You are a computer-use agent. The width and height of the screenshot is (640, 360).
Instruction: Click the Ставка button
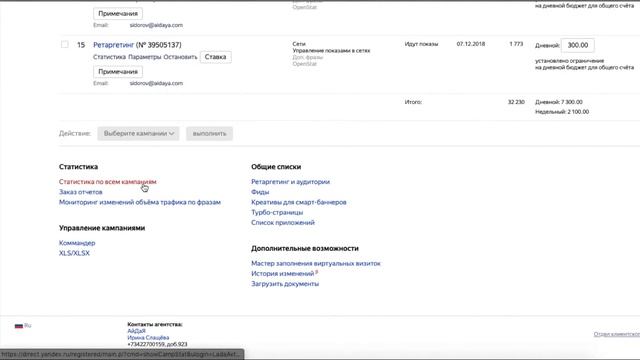point(216,57)
